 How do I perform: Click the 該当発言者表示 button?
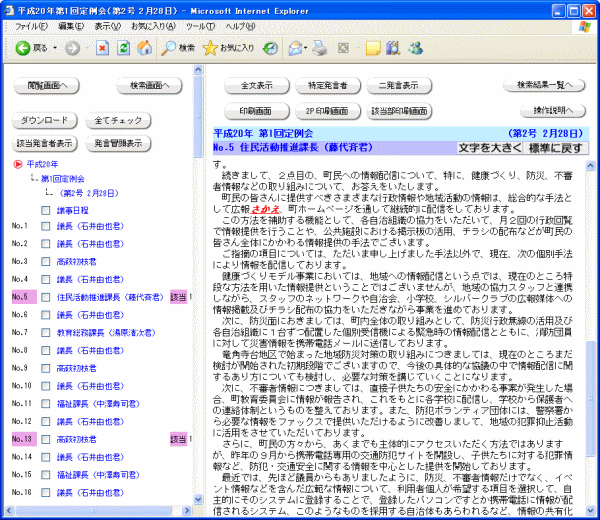44,143
